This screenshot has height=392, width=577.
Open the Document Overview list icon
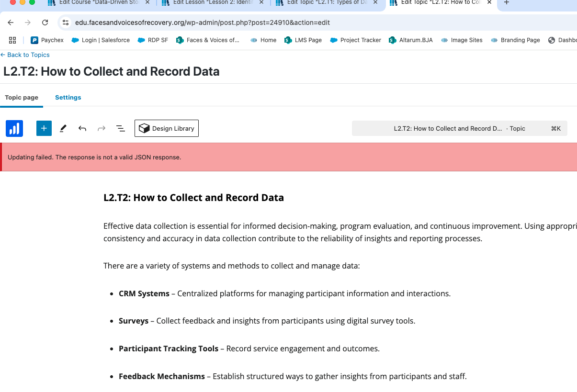point(121,128)
